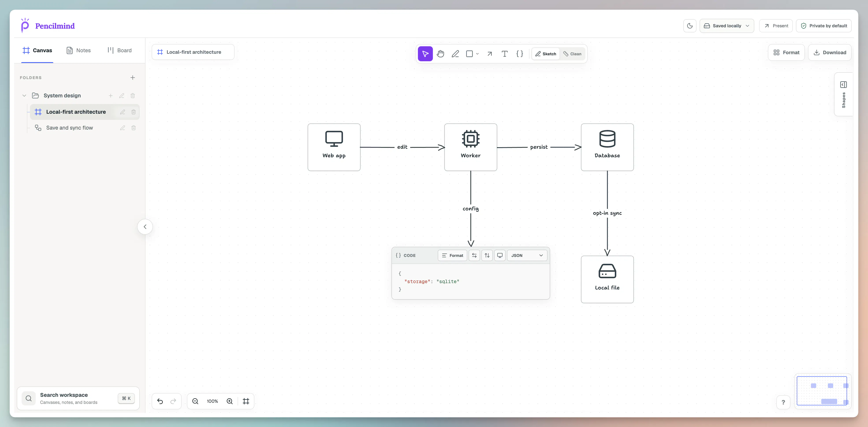Reset zoom at 100% label
Image resolution: width=868 pixels, height=427 pixels.
click(212, 401)
